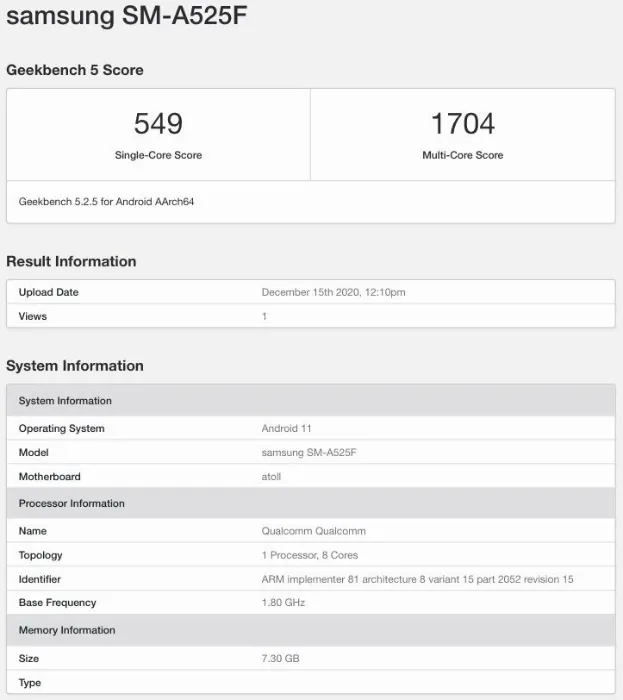Click the samsung SM-A525F model value
The width and height of the screenshot is (623, 700).
(309, 452)
